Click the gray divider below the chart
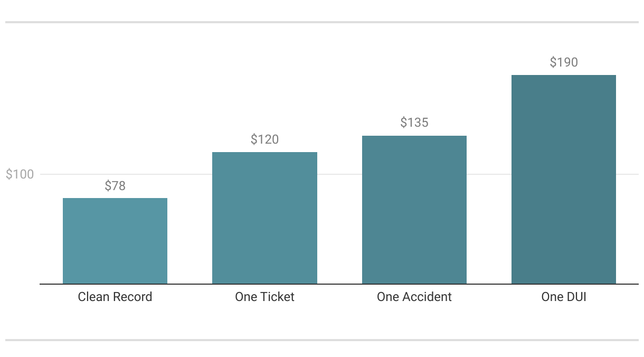Image resolution: width=644 pixels, height=357 pixels. [x=322, y=340]
